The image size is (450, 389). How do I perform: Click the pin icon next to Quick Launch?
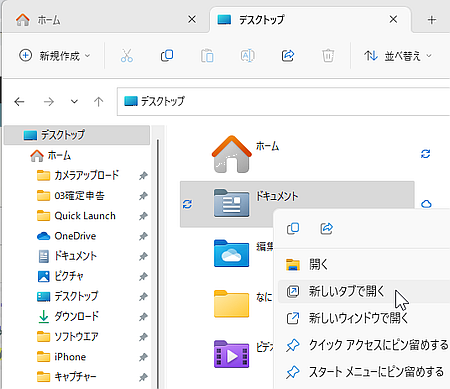click(143, 216)
